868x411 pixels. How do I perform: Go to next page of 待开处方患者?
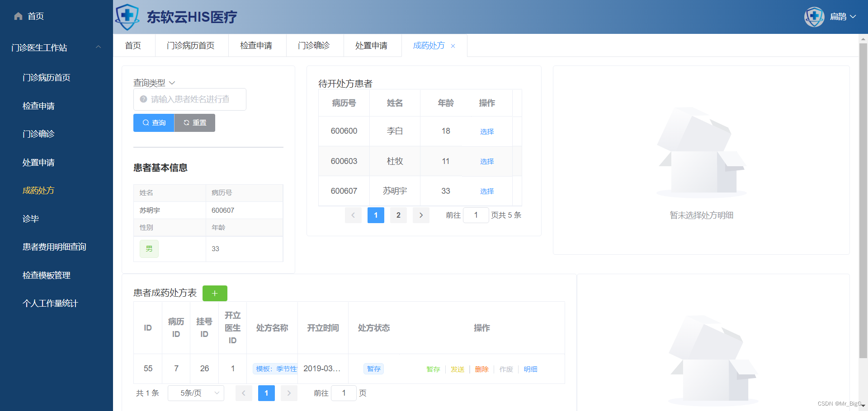click(421, 215)
